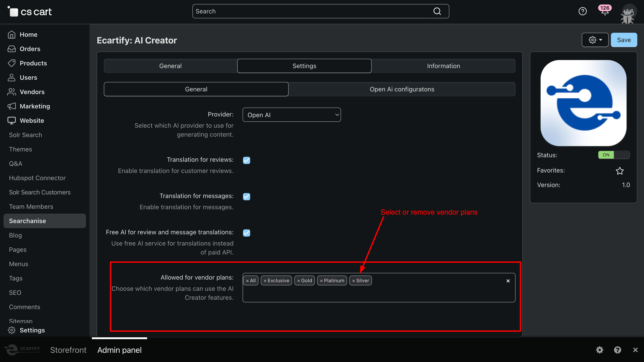Open the Products section in sidebar
Viewport: 644px width, 362px height.
point(33,63)
